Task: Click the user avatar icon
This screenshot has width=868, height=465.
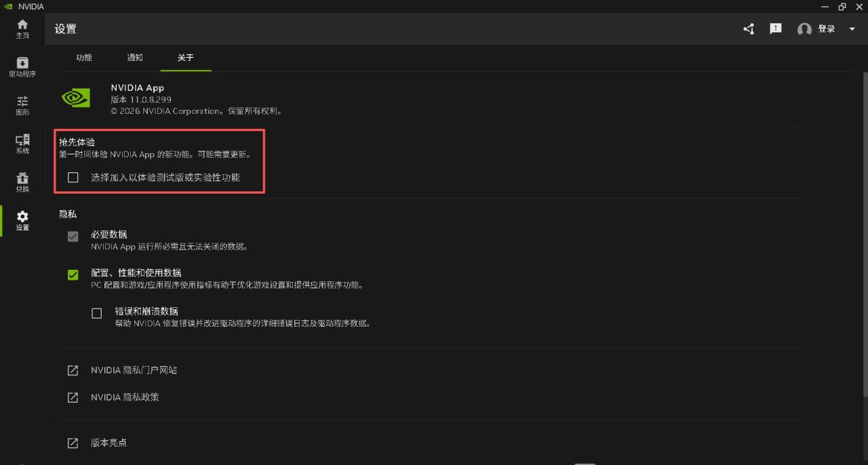Action: [805, 29]
